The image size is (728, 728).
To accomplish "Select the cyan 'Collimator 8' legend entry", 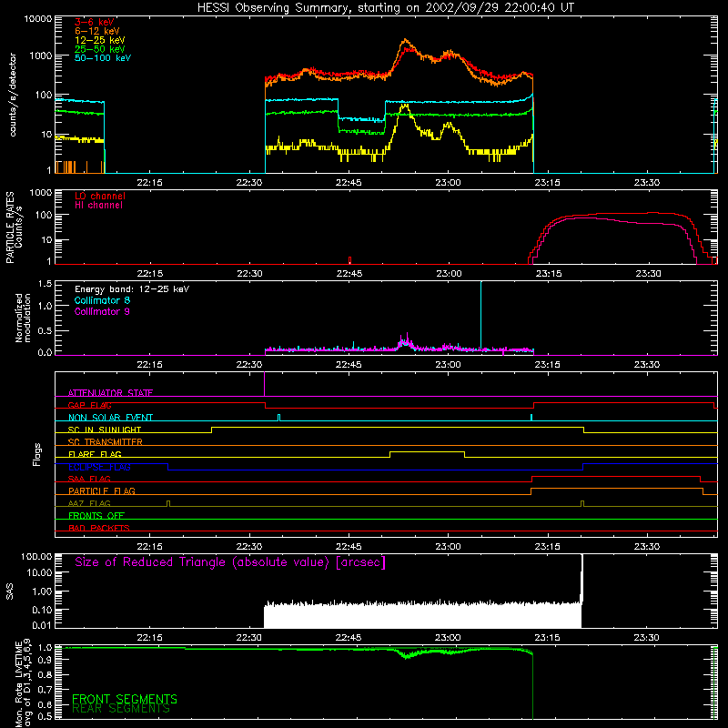I will [x=102, y=300].
